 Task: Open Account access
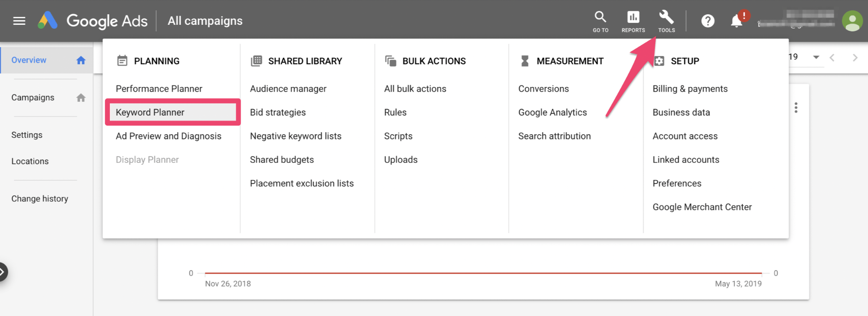(685, 136)
